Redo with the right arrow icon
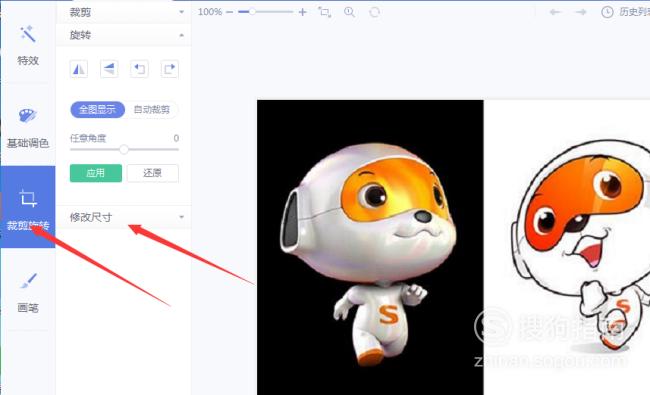This screenshot has width=650, height=395. pyautogui.click(x=581, y=12)
